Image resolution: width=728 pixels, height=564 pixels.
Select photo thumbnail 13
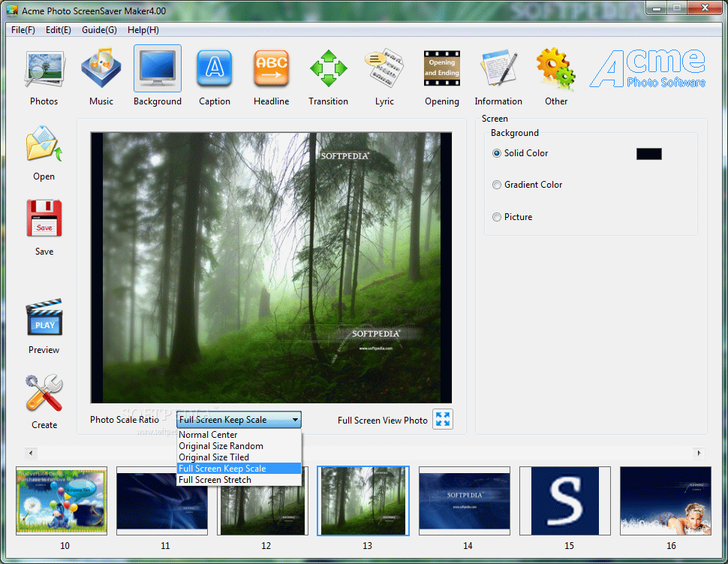tap(363, 501)
